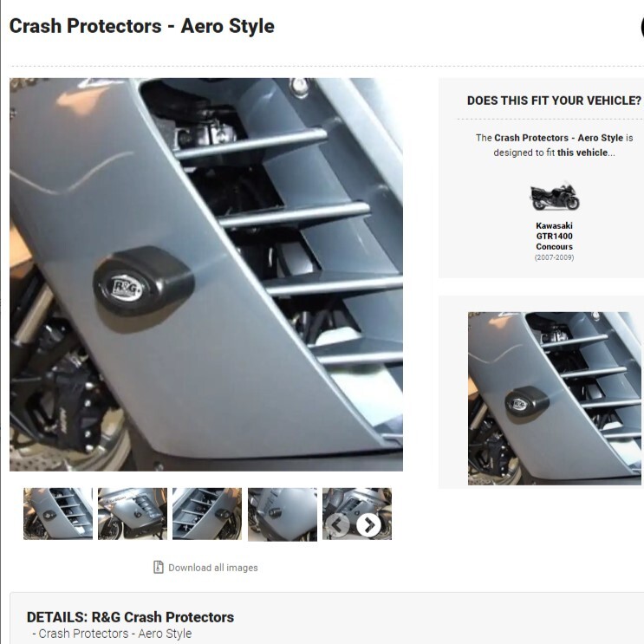Select the first gallery thumbnail

(x=58, y=514)
